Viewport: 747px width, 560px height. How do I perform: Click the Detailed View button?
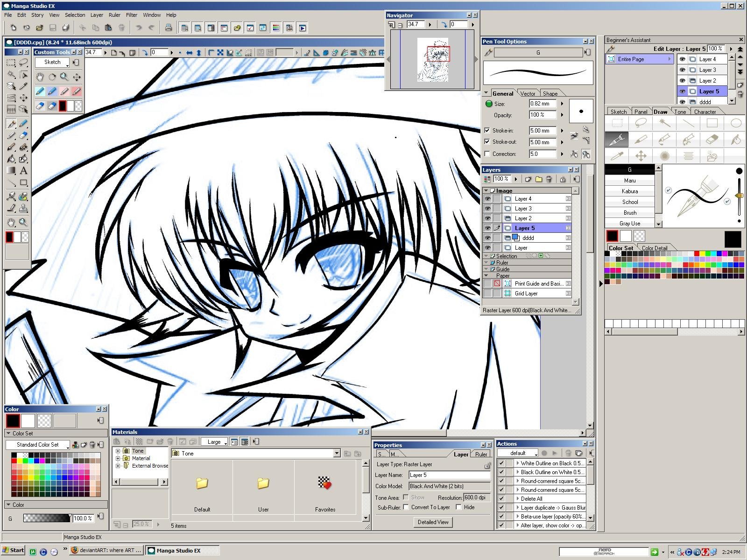coord(433,522)
